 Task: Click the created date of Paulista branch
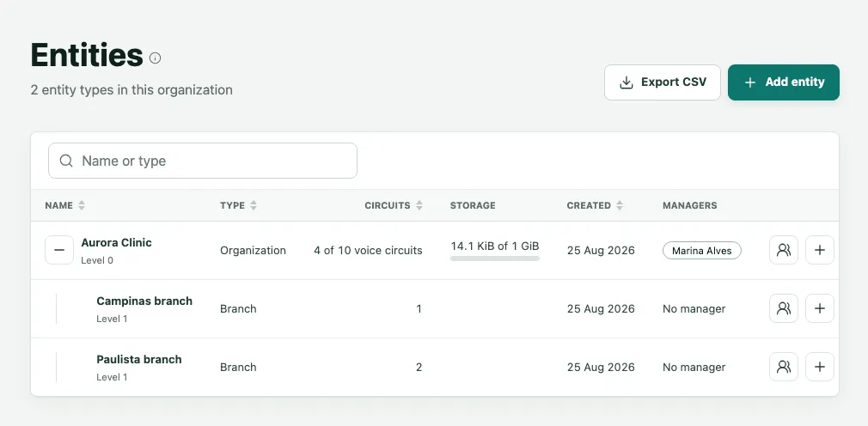pos(601,367)
